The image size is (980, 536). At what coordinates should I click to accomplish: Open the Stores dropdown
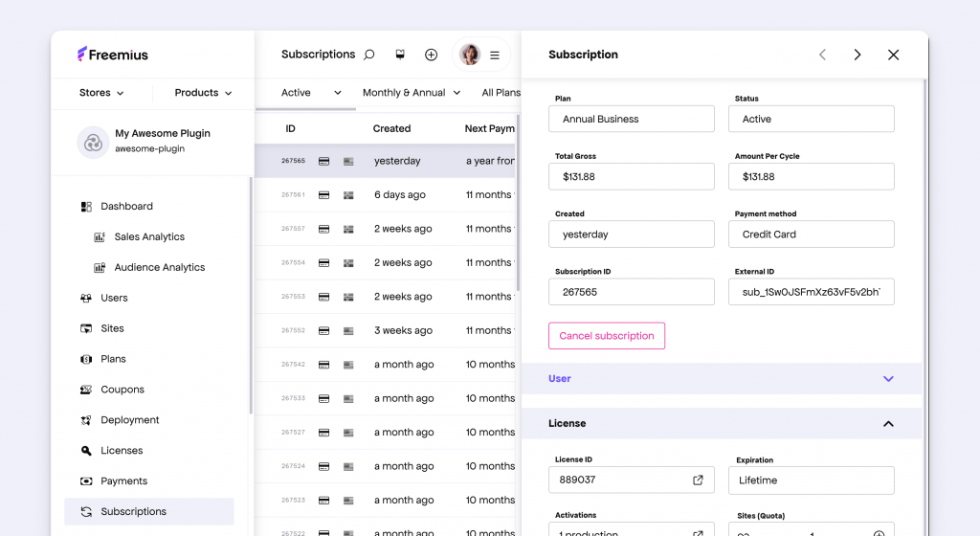[x=101, y=93]
